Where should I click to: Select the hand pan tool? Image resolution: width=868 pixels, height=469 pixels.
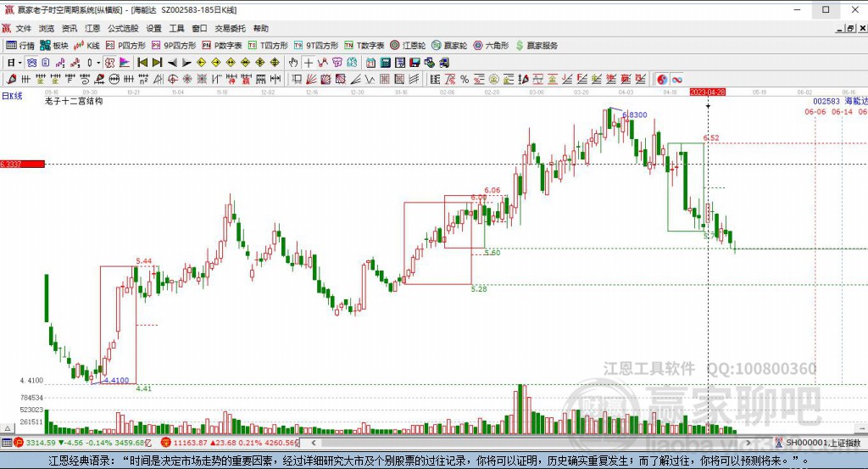(x=292, y=63)
